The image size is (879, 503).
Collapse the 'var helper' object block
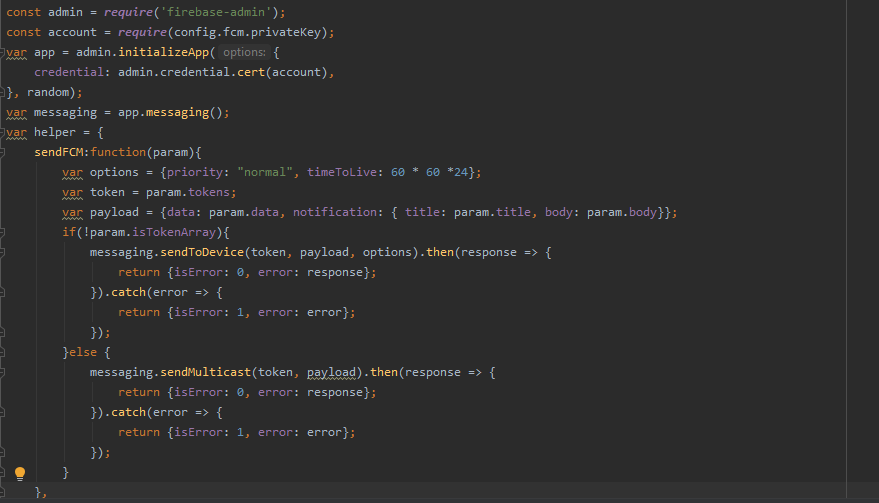pos(4,132)
